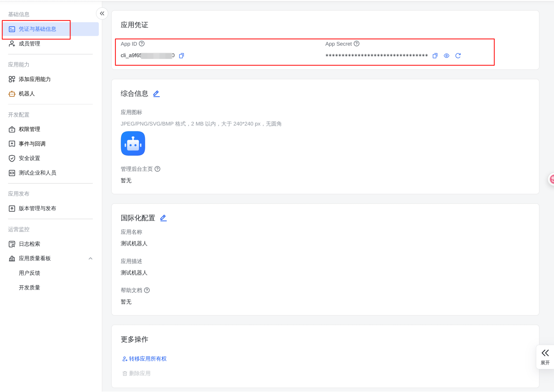
Task: Reveal the App Secret with eye icon
Action: click(x=447, y=56)
